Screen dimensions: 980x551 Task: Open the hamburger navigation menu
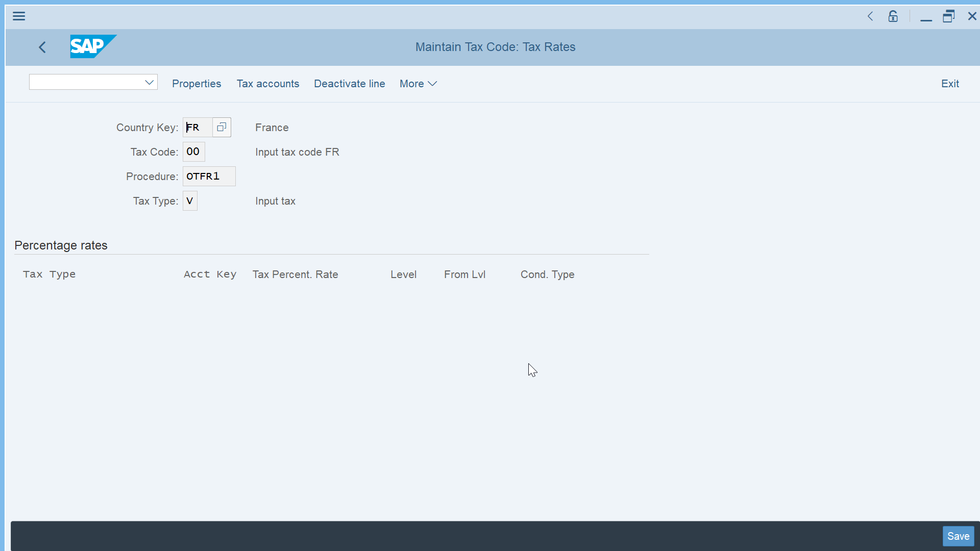tap(19, 16)
